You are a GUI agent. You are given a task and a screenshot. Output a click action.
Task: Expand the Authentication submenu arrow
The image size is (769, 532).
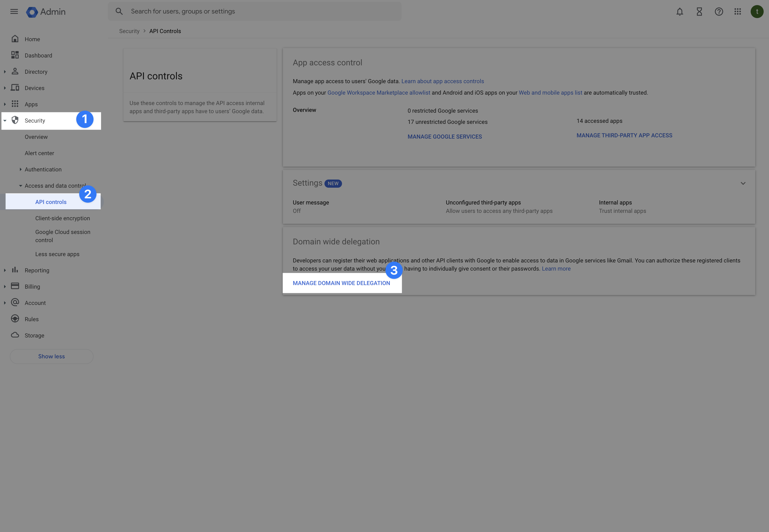tap(21, 169)
